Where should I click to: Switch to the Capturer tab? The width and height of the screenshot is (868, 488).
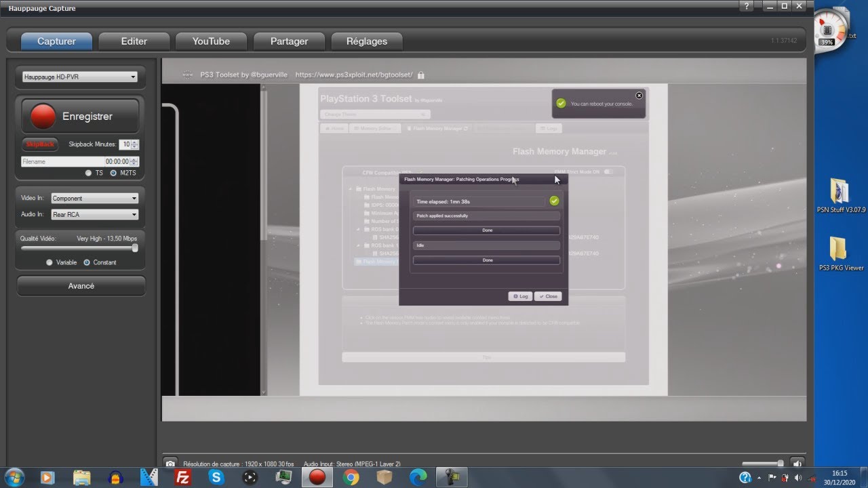coord(57,41)
